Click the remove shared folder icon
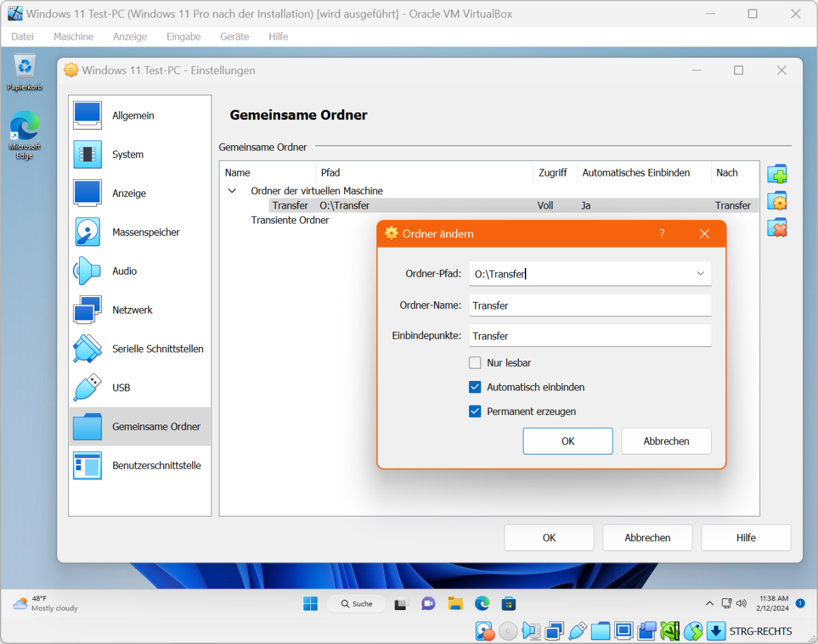The image size is (818, 644). [777, 228]
